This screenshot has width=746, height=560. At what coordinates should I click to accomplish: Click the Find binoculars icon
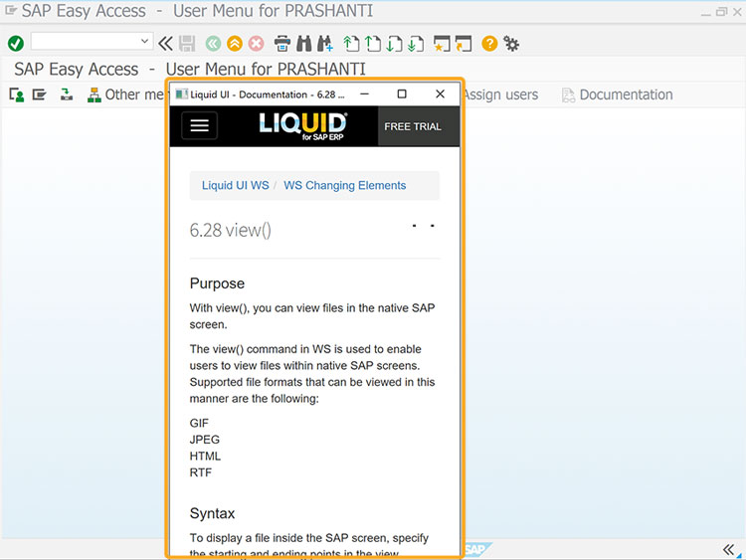point(304,44)
